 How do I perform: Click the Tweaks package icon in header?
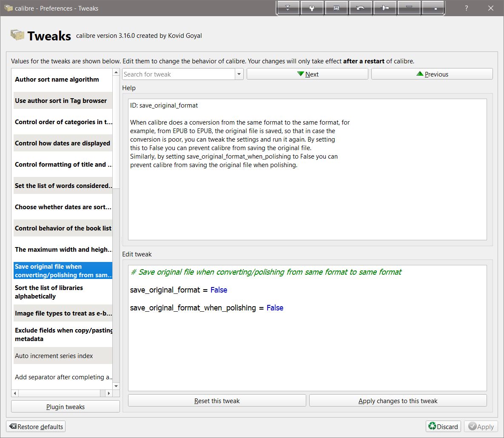(17, 35)
